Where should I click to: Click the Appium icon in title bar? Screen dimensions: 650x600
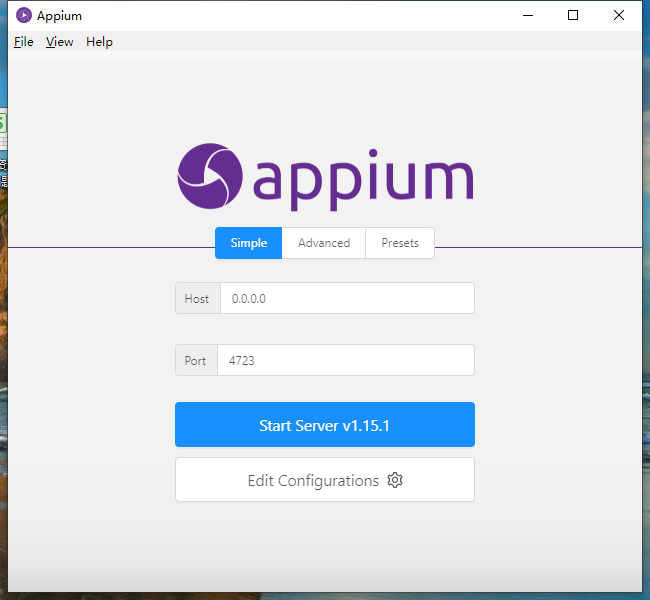pyautogui.click(x=24, y=15)
